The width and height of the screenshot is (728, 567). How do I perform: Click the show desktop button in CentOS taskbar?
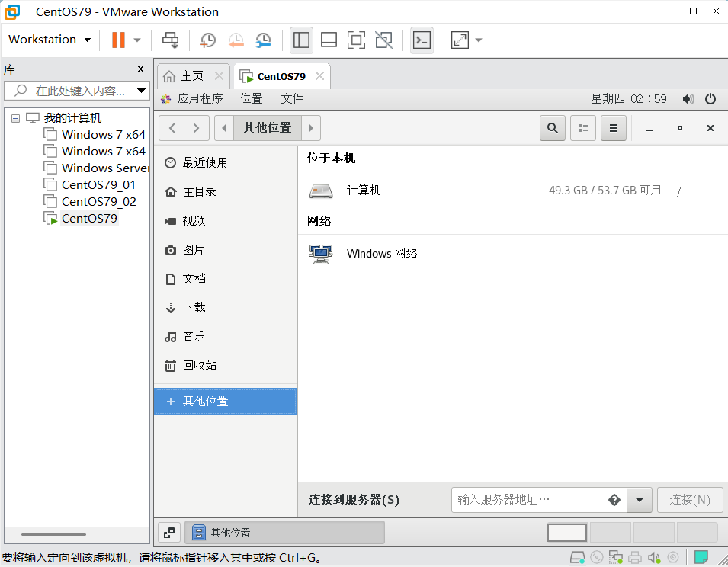coord(169,532)
